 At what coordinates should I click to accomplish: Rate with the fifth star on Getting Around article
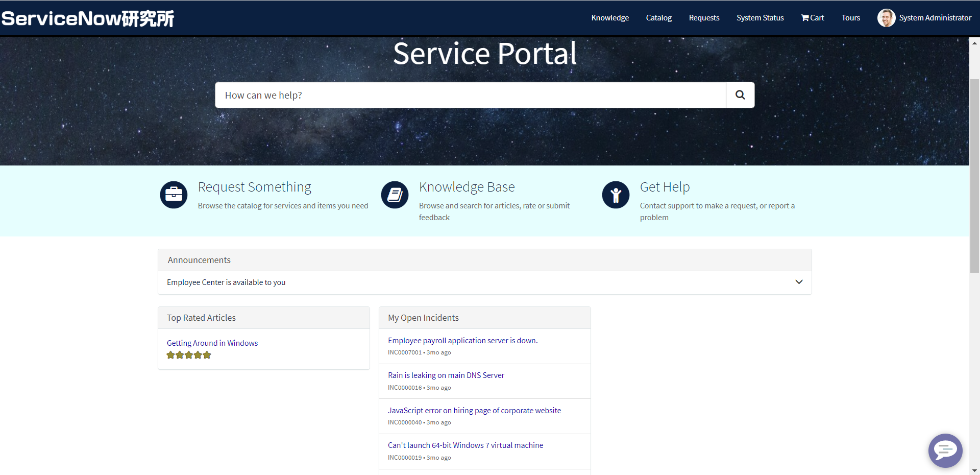click(x=207, y=355)
